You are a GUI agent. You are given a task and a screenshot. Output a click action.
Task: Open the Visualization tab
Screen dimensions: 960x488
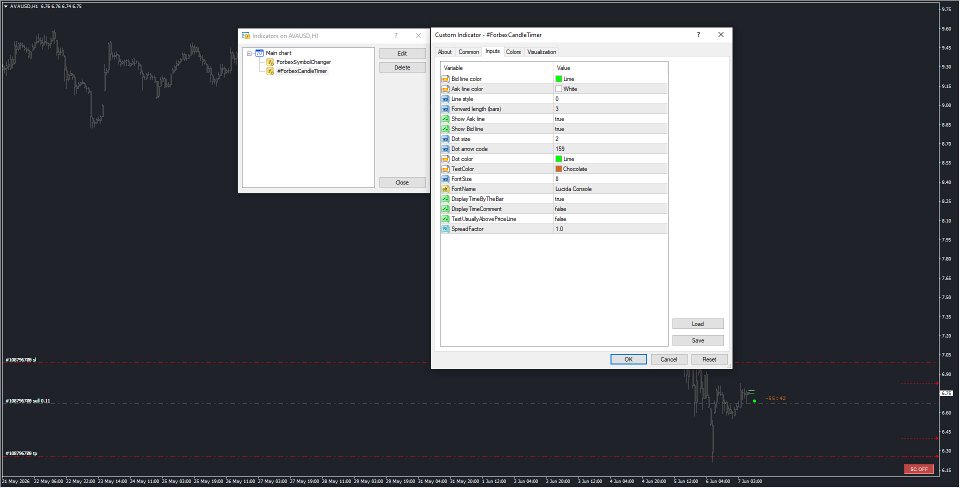coord(541,52)
